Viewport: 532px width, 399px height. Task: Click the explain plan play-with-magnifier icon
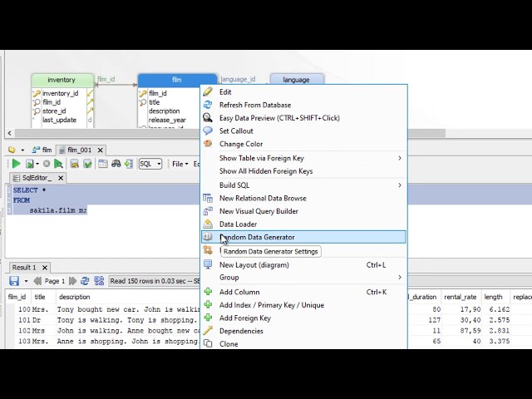[58, 164]
